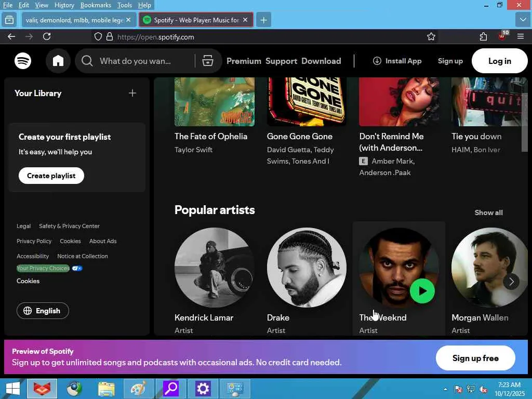
Task: Open the Firefox extensions puzzle icon
Action: (483, 37)
